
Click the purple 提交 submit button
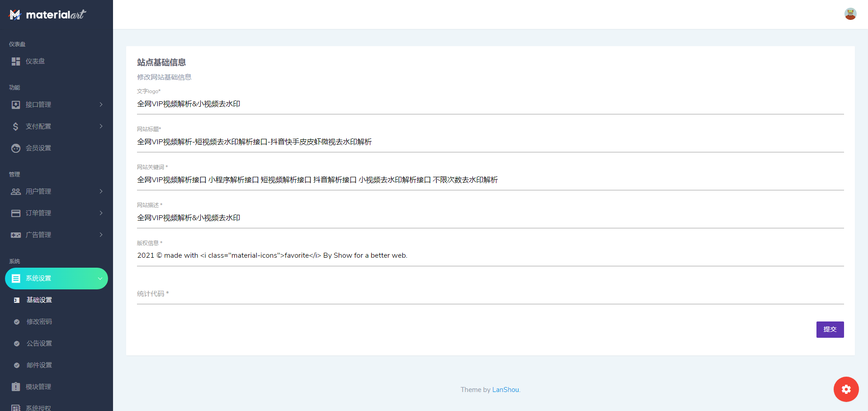point(830,330)
